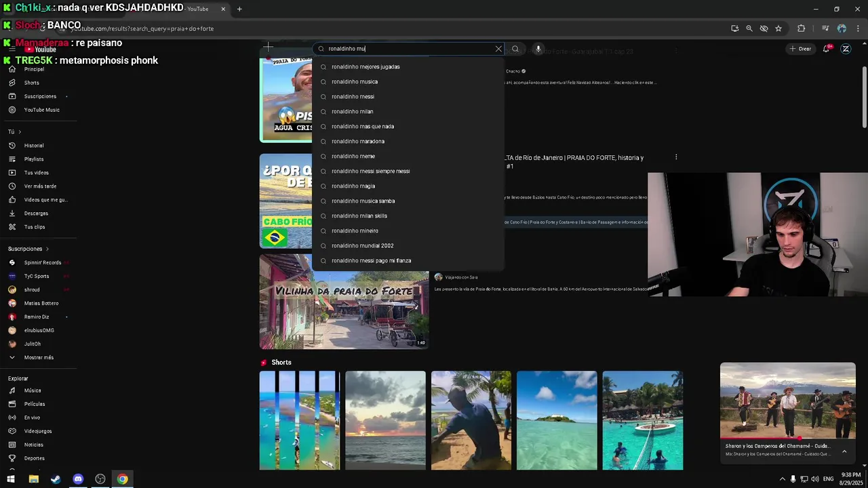Open the sunset beach Short thumbnail
This screenshot has height=488, width=868.
click(385, 420)
